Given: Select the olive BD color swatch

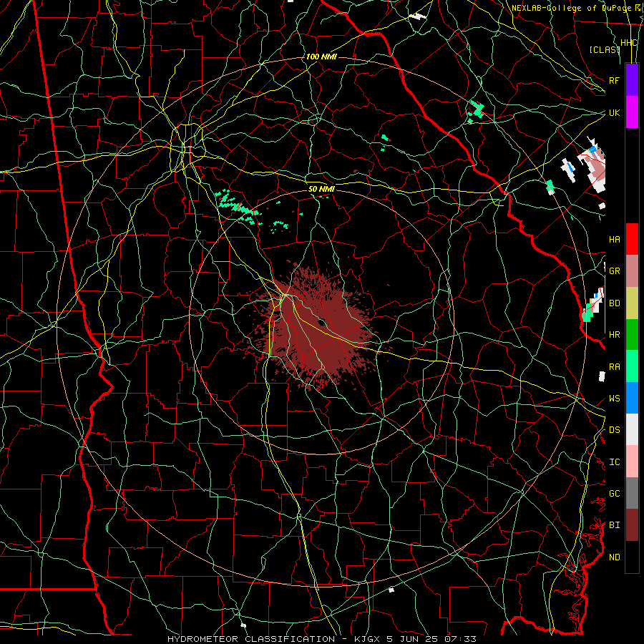Looking at the screenshot, I should click(x=632, y=303).
